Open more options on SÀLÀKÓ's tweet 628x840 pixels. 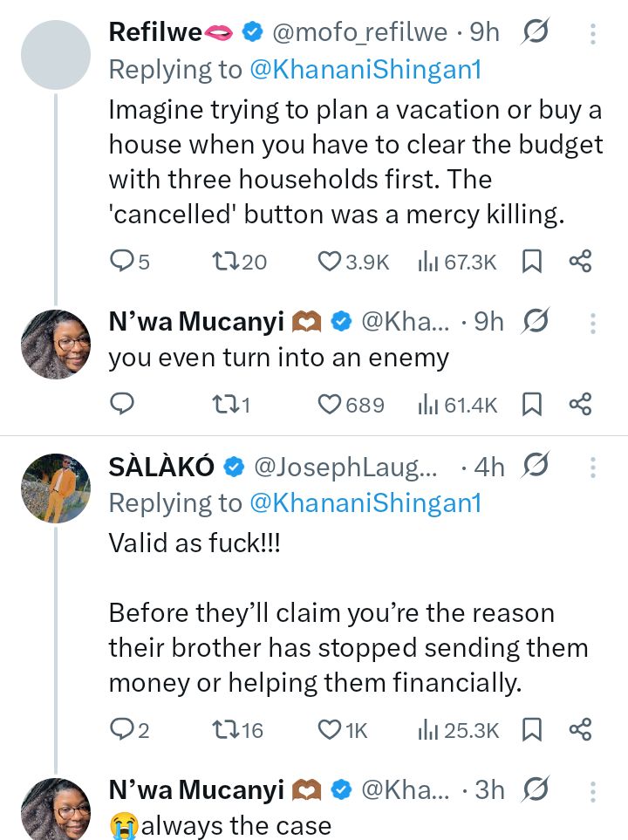[x=593, y=468]
